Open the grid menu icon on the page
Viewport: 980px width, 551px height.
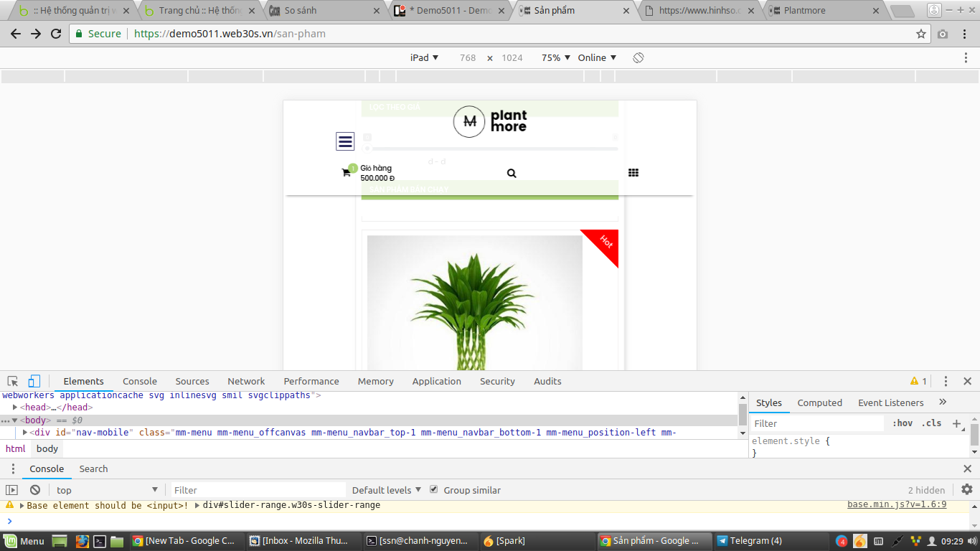pyautogui.click(x=633, y=173)
